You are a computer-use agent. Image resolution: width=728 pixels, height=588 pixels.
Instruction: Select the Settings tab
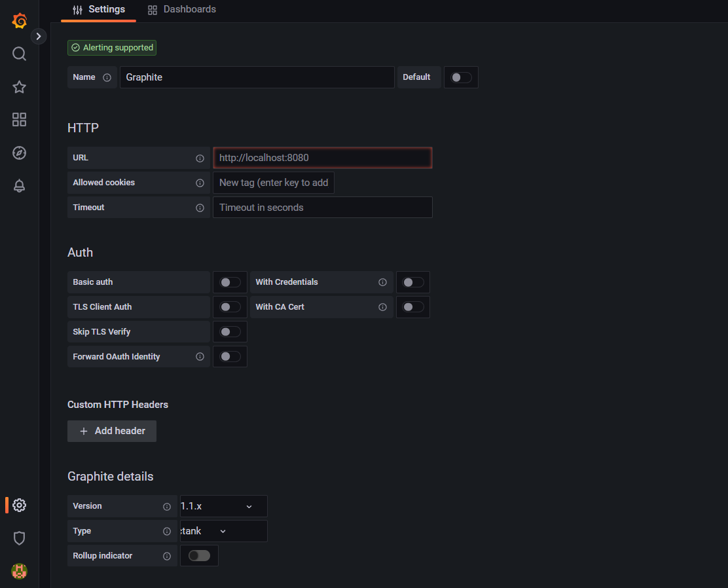pyautogui.click(x=98, y=9)
